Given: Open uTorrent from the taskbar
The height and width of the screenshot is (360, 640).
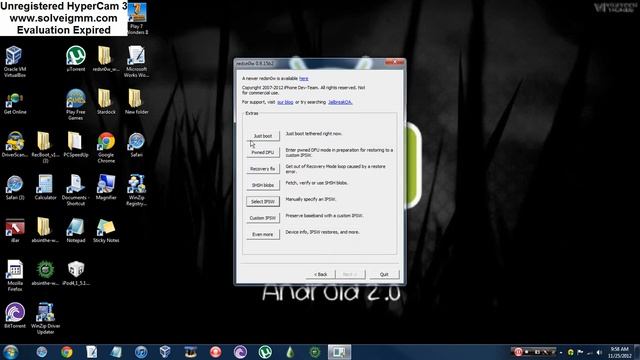Looking at the screenshot, I should (265, 352).
